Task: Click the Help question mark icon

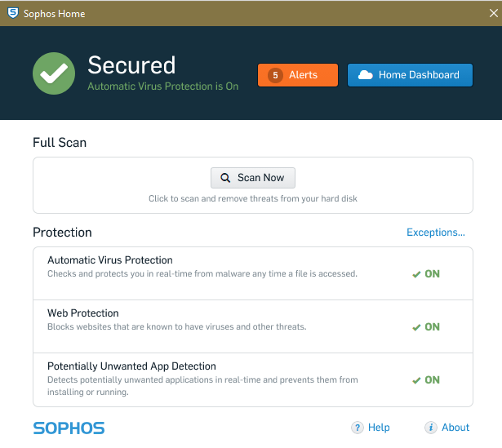Action: coord(358,428)
